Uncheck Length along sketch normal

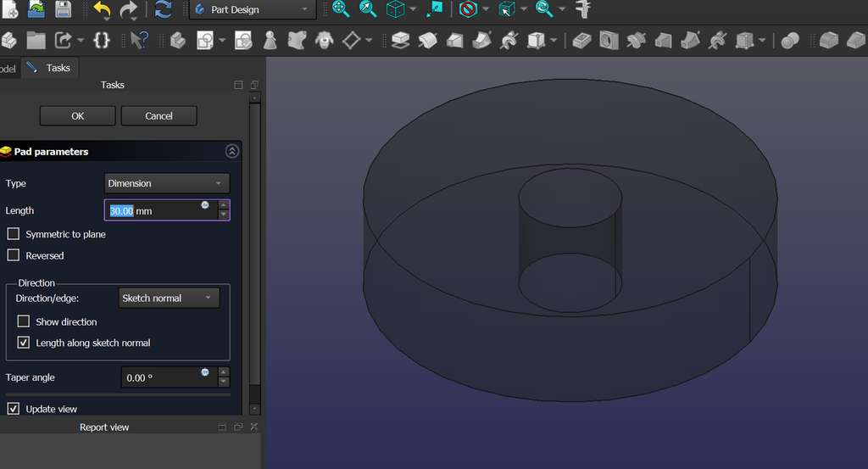[x=23, y=342]
